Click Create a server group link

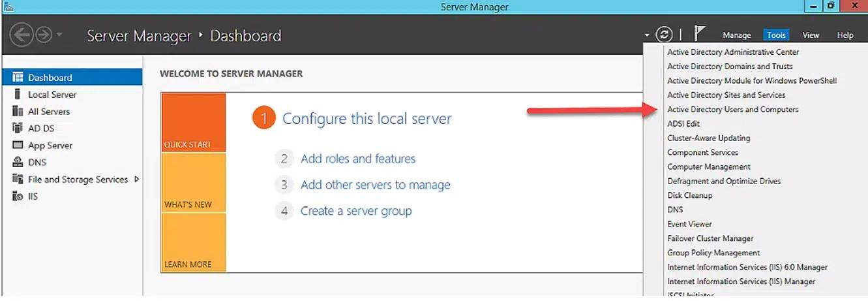(356, 211)
